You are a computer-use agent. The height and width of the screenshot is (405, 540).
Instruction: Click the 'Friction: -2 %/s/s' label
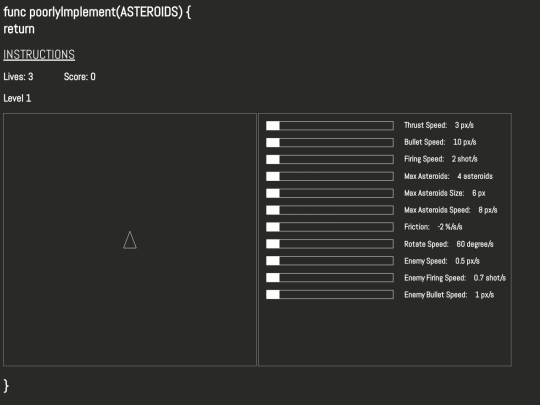433,227
